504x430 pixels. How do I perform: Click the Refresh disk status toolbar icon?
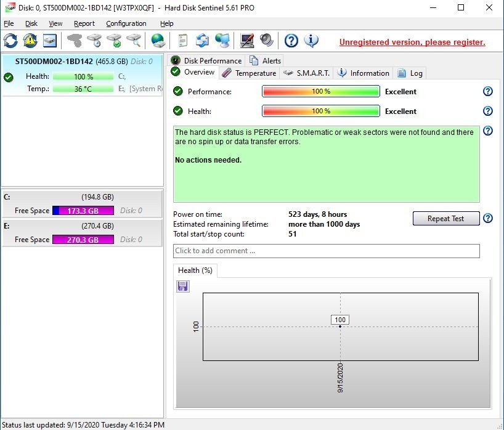10,41
